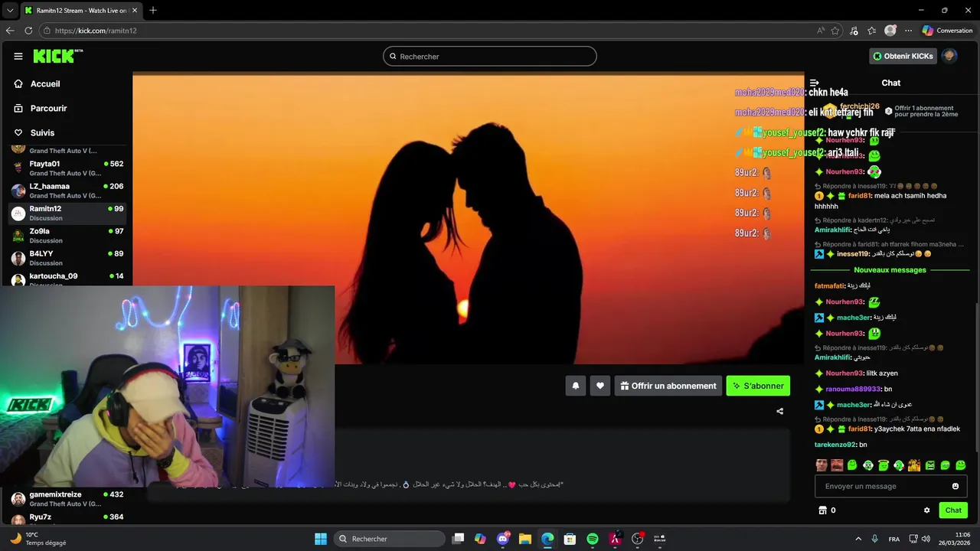Open kartoucha_09 channel in sidebar
The width and height of the screenshot is (980, 551).
67,279
